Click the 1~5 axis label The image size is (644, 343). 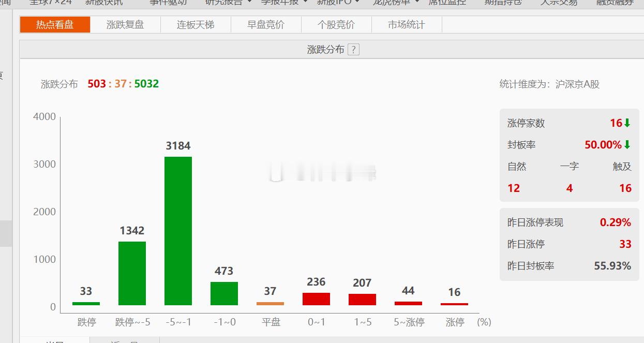(363, 322)
